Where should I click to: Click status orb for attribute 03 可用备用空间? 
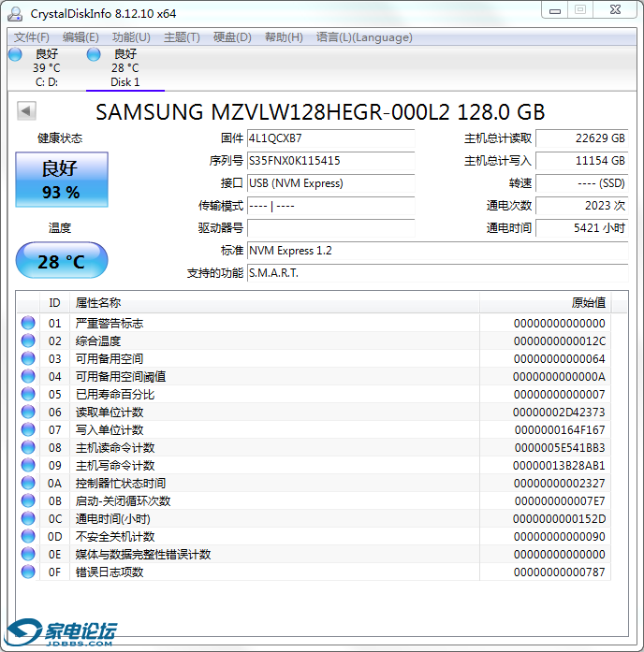[x=28, y=358]
